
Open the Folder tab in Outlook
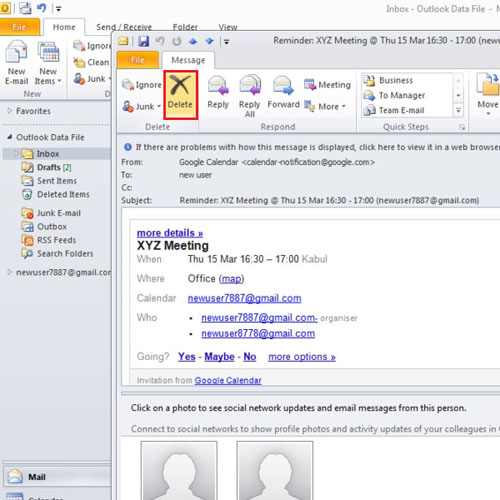click(185, 27)
